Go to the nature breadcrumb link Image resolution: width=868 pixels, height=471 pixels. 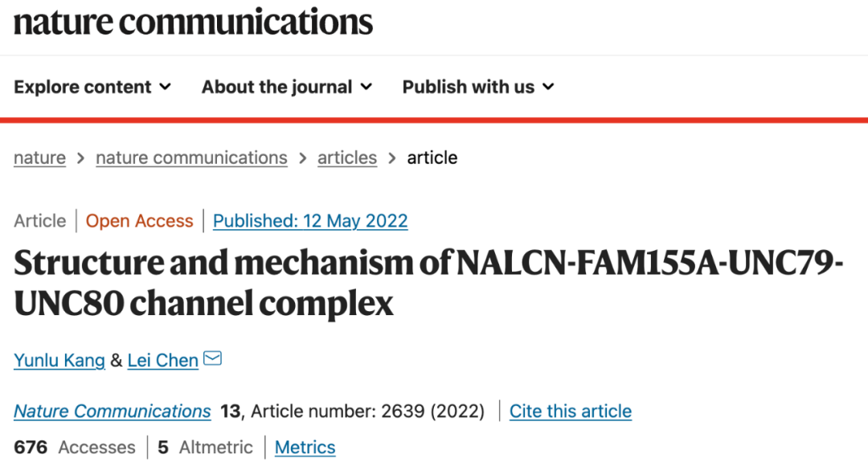pyautogui.click(x=39, y=158)
